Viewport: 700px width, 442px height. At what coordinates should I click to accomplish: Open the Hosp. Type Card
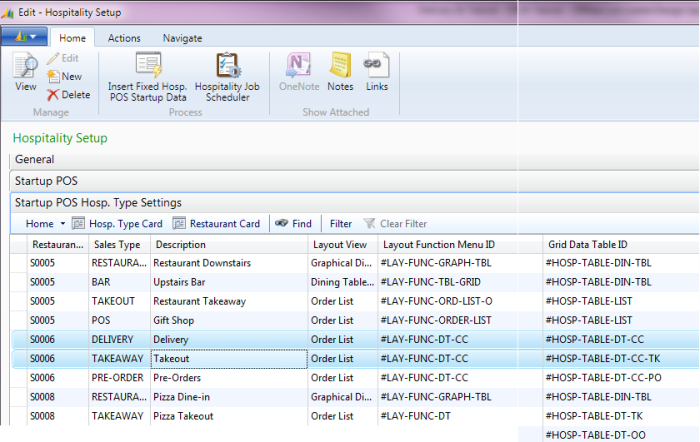click(x=118, y=224)
